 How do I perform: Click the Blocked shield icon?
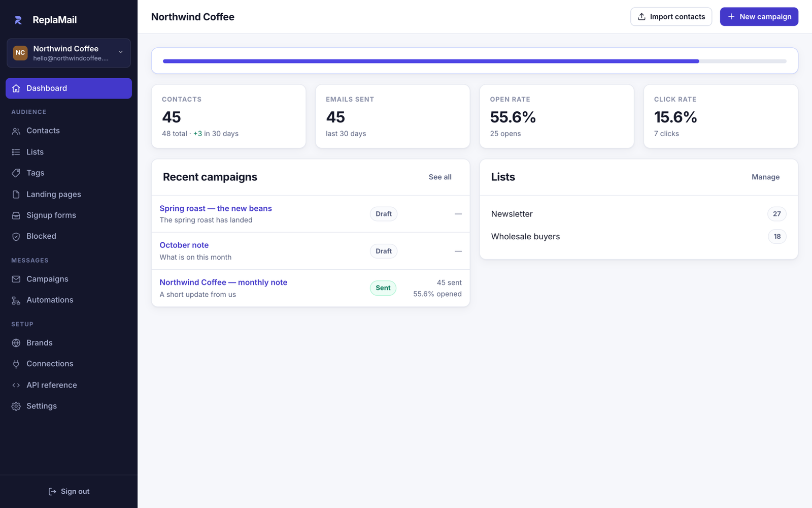coord(16,237)
